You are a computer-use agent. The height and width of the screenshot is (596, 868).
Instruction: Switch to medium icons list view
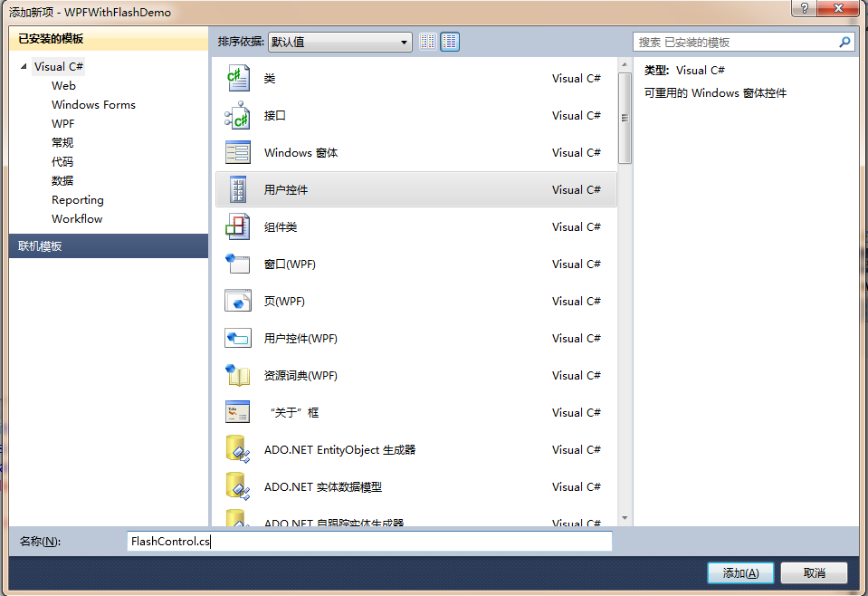coord(450,42)
